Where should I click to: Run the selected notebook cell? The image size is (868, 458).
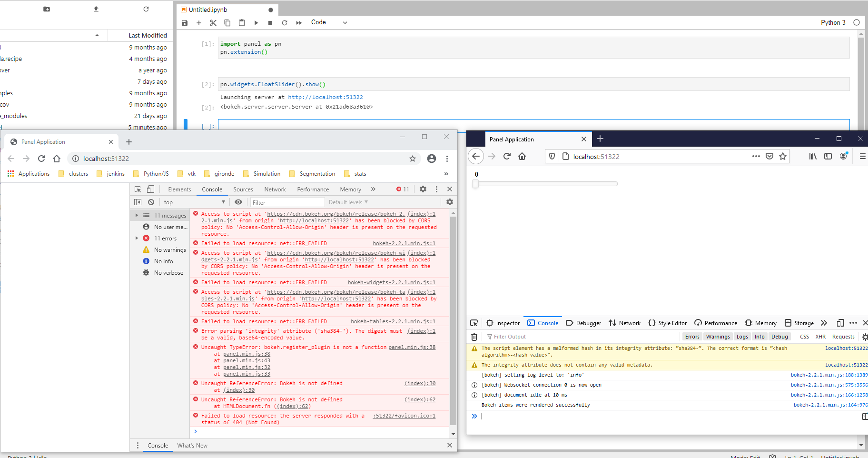point(256,23)
